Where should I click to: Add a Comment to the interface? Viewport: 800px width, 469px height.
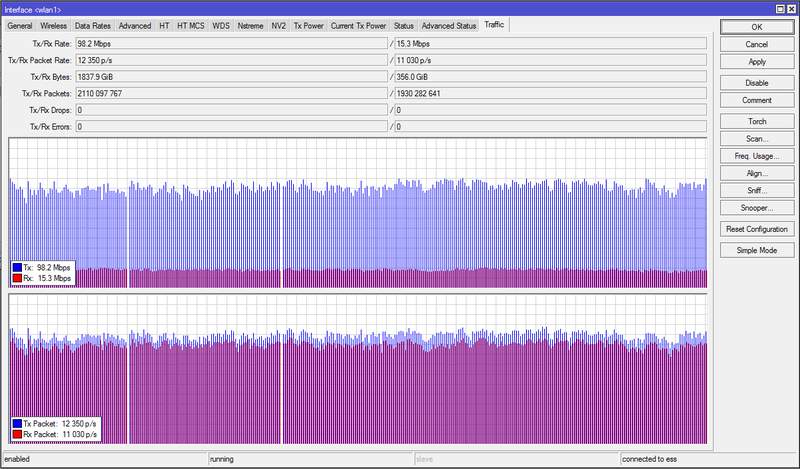[757, 100]
